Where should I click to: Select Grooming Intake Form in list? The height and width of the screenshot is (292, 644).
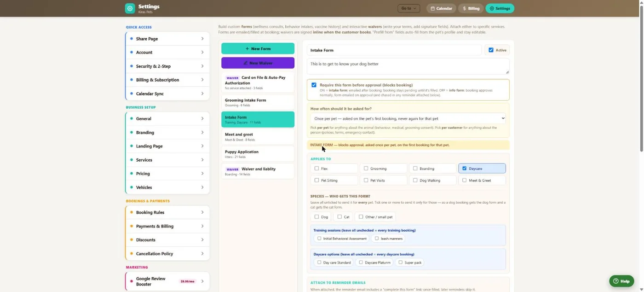pos(258,102)
